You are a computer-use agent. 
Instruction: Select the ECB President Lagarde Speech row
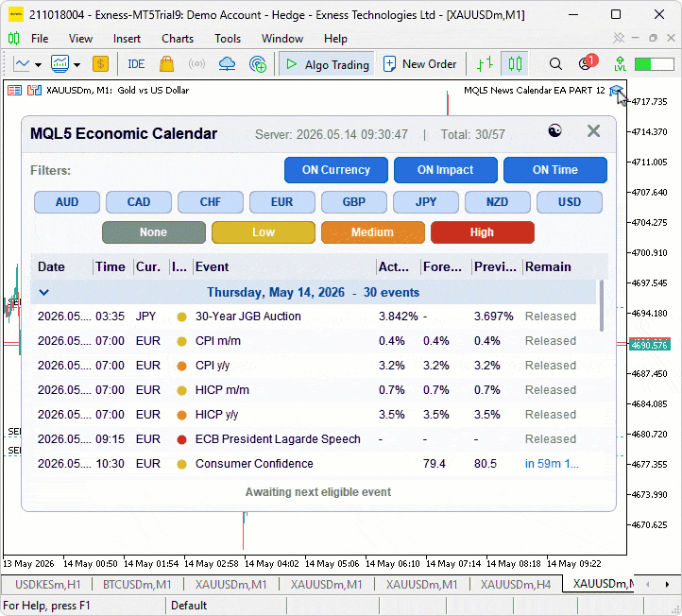tap(314, 439)
